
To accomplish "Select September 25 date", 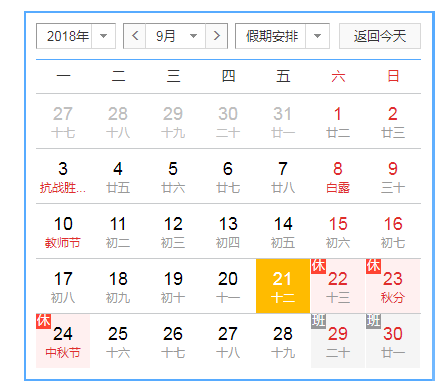I will click(118, 341).
